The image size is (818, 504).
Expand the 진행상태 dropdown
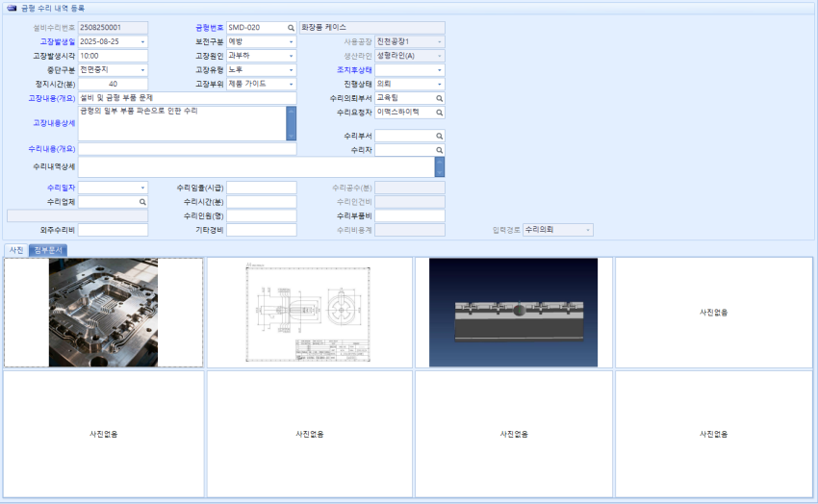point(440,84)
